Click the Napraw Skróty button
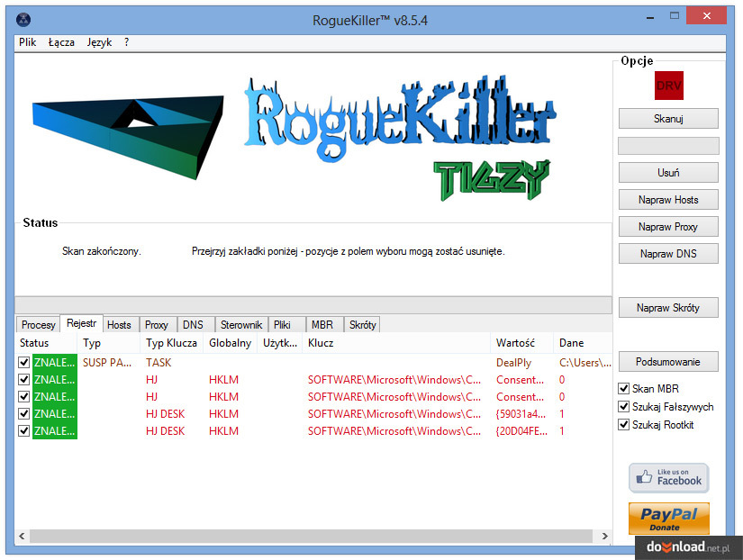Viewport: 743px width, 560px height. pos(668,308)
